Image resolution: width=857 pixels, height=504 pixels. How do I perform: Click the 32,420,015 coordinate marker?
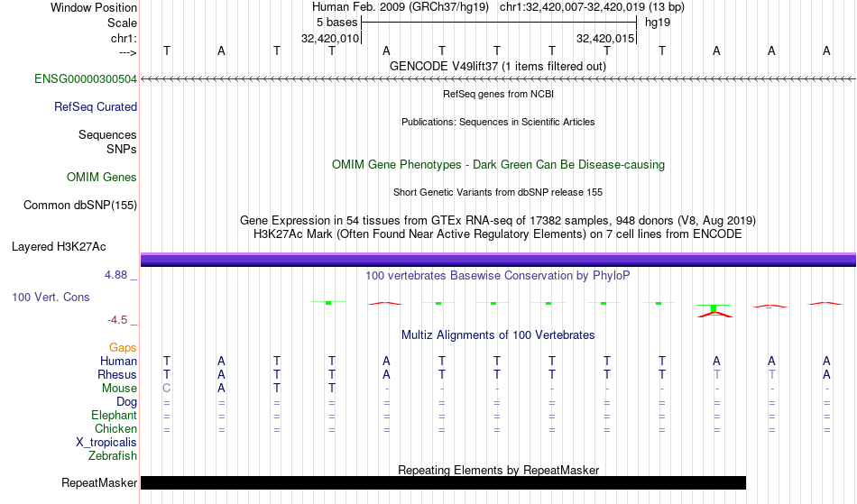[605, 38]
